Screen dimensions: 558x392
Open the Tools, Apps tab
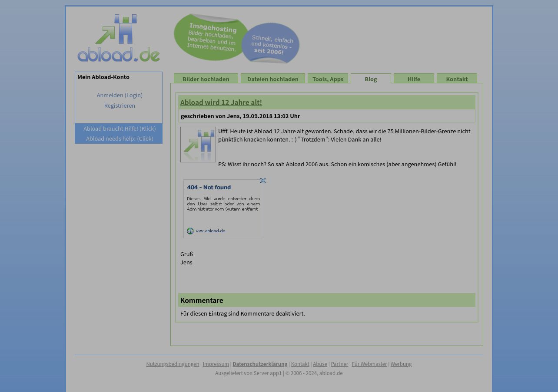coord(328,79)
